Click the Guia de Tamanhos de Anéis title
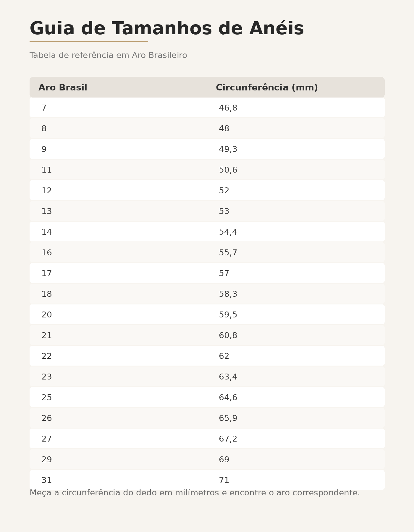 tap(167, 28)
